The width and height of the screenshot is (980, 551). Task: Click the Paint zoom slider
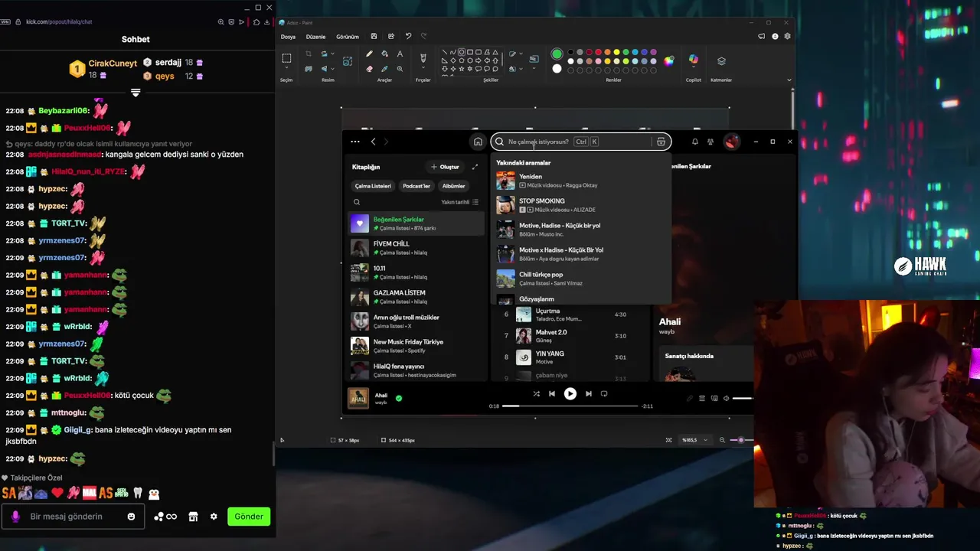point(741,440)
